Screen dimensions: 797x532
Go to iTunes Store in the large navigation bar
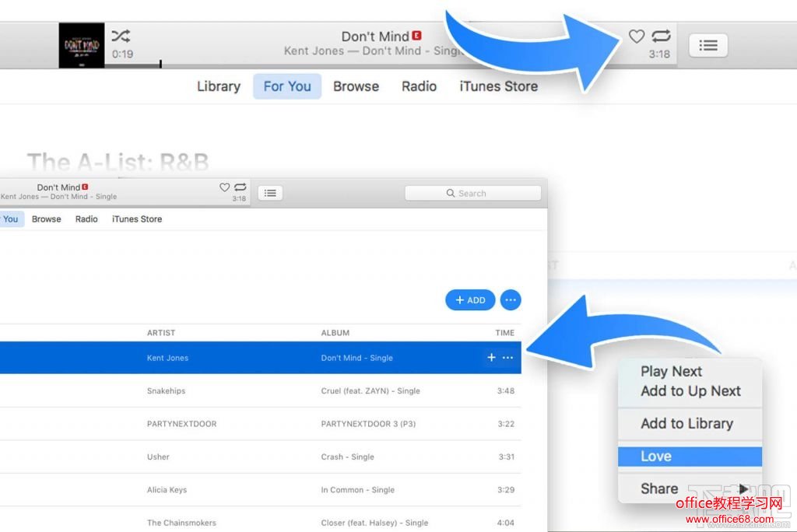(499, 86)
